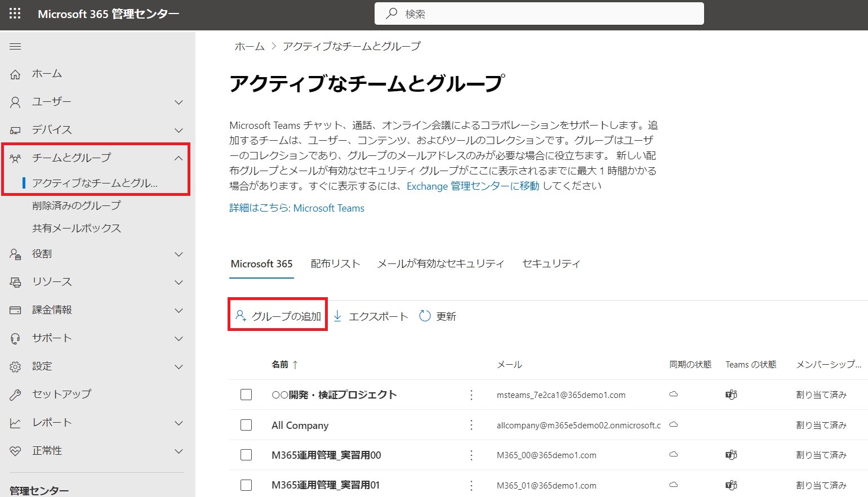
Task: Click the Devices icon in sidebar
Action: [15, 130]
